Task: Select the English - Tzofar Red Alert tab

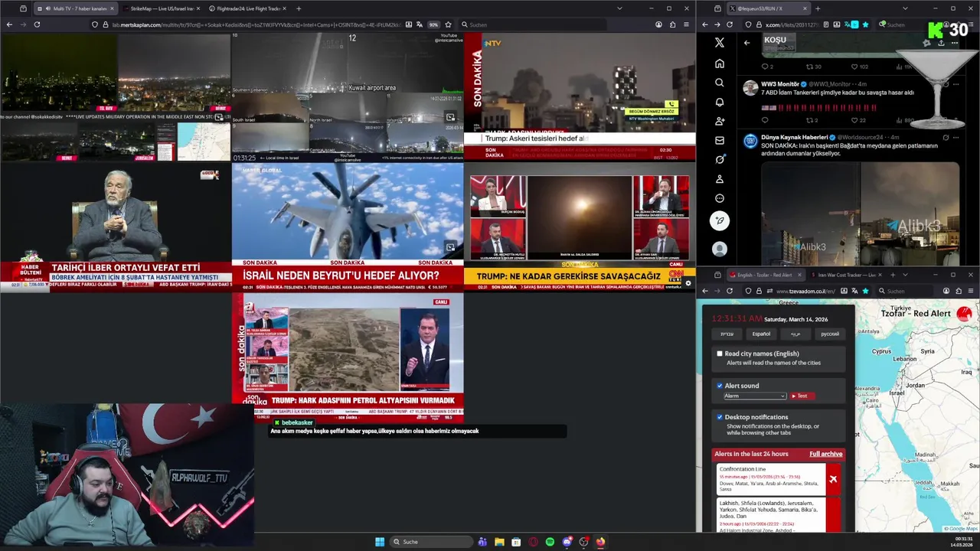Action: 765,275
